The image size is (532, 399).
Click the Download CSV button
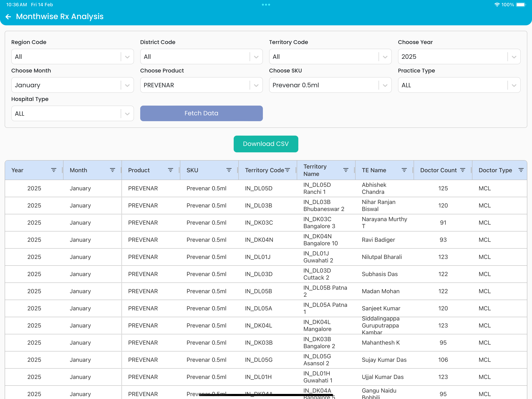tap(266, 144)
